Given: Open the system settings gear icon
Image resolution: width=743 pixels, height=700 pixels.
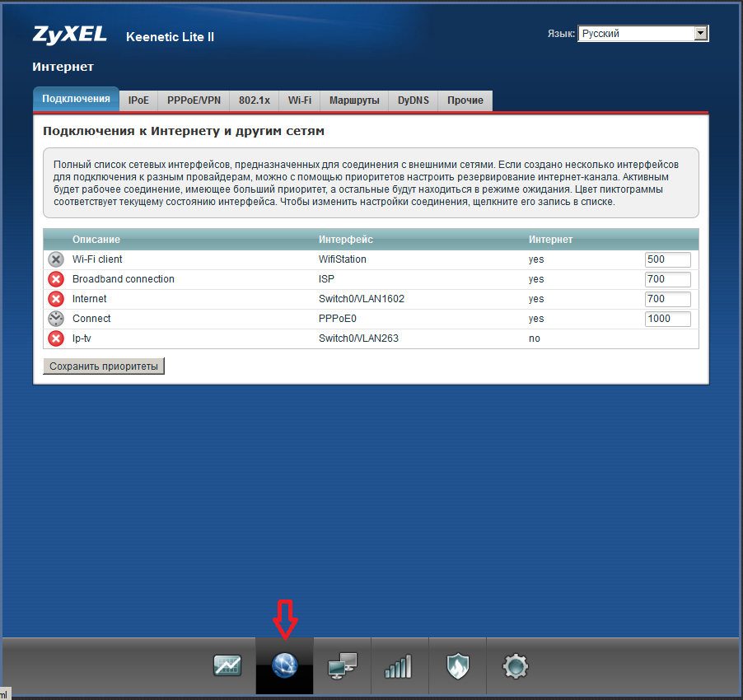Looking at the screenshot, I should pyautogui.click(x=515, y=665).
